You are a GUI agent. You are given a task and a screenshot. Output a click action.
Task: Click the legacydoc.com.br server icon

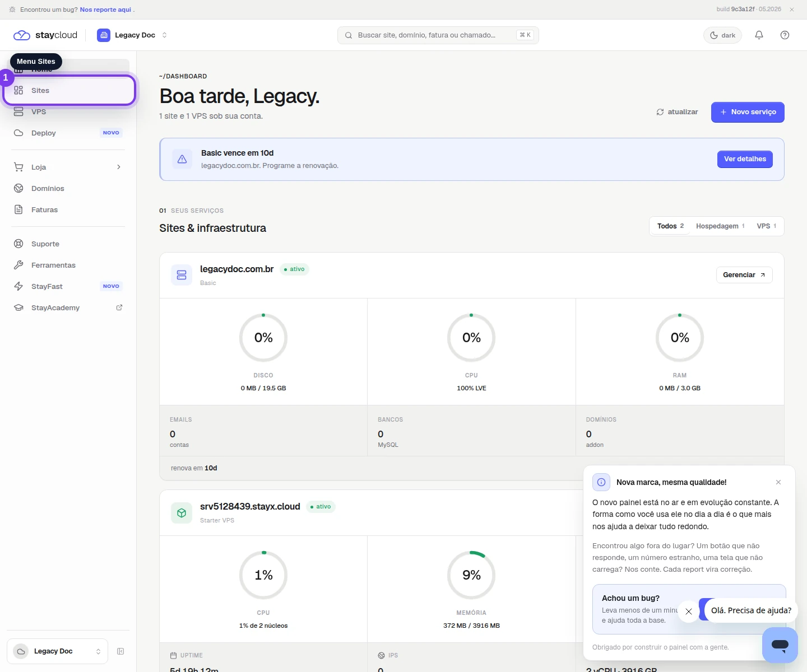coord(182,275)
